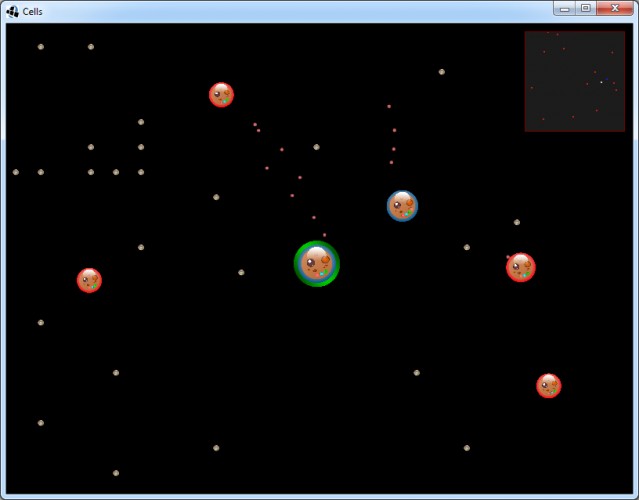Click the red cell nearest the top
Image resolution: width=639 pixels, height=500 pixels.
[221, 95]
